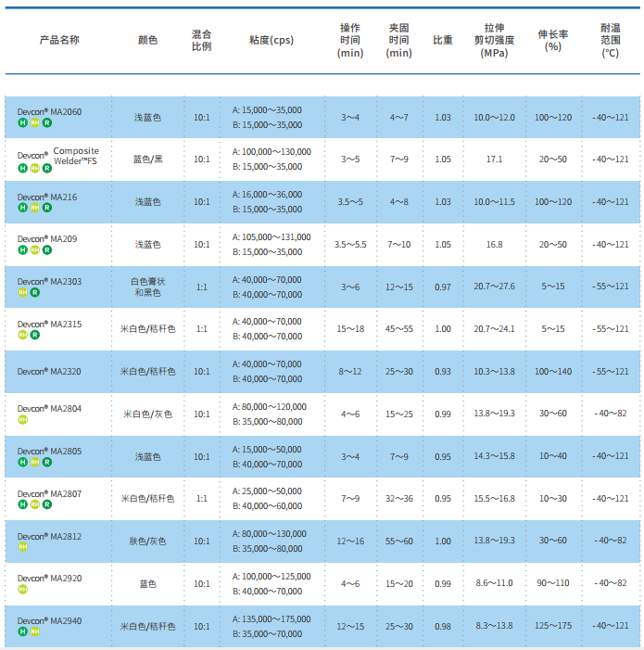Click the 夹固时间(min) column header
This screenshot has width=644, height=650.
click(x=398, y=40)
